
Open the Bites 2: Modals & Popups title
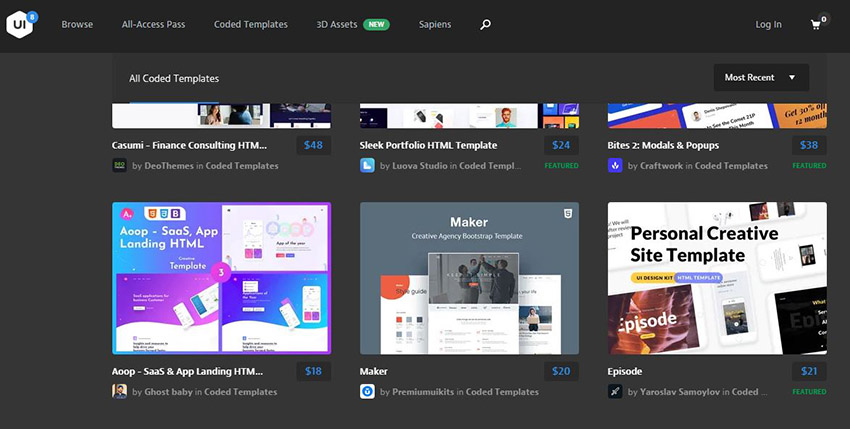click(663, 145)
